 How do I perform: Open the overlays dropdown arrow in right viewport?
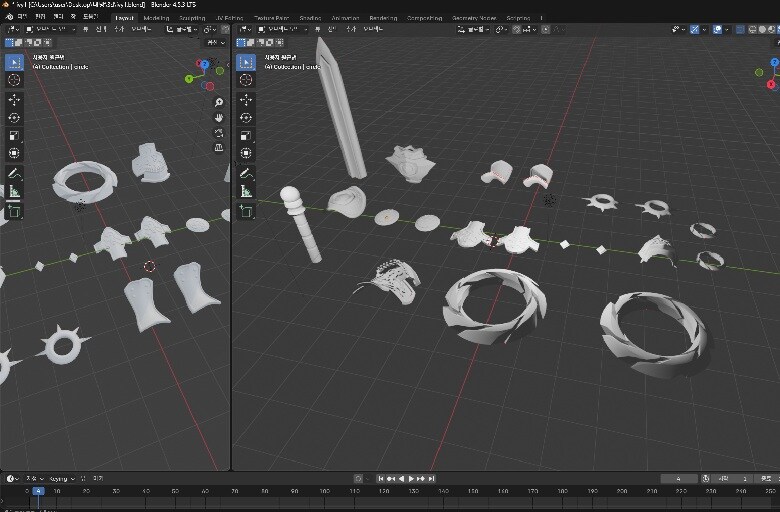729,30
